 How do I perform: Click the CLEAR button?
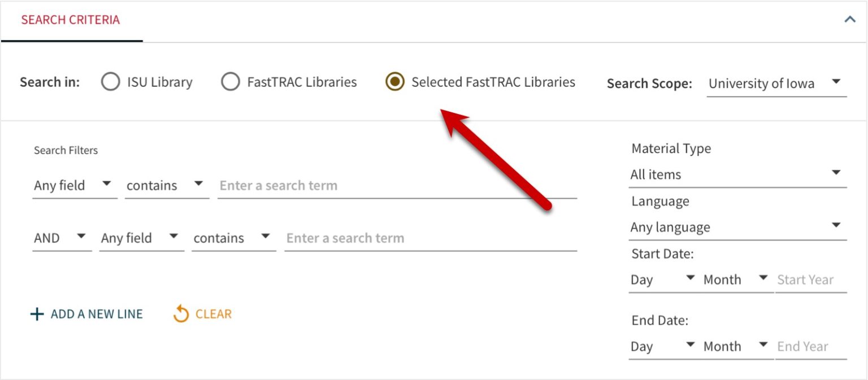[213, 314]
